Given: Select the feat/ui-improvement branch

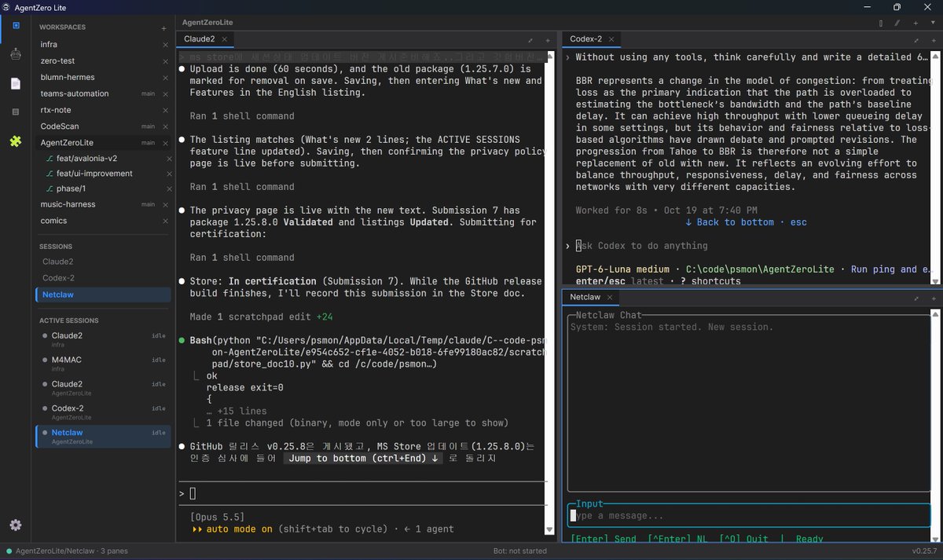Looking at the screenshot, I should tap(94, 174).
